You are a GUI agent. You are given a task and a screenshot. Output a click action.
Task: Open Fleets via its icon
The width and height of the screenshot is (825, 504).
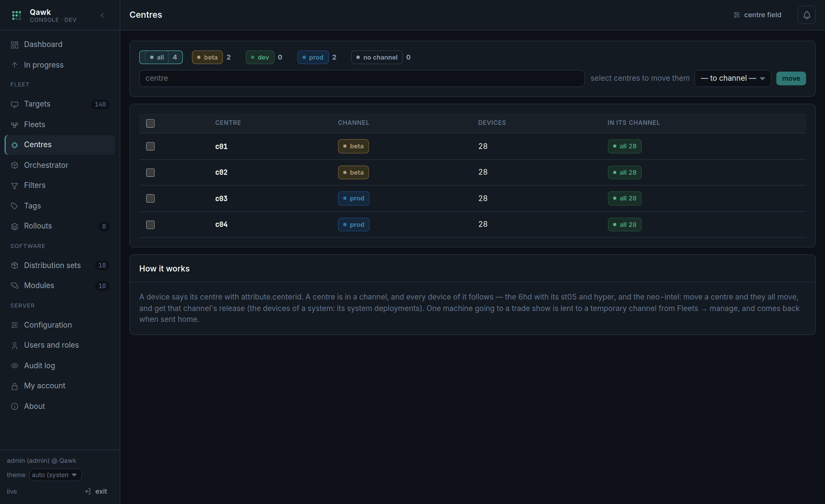[x=15, y=125]
